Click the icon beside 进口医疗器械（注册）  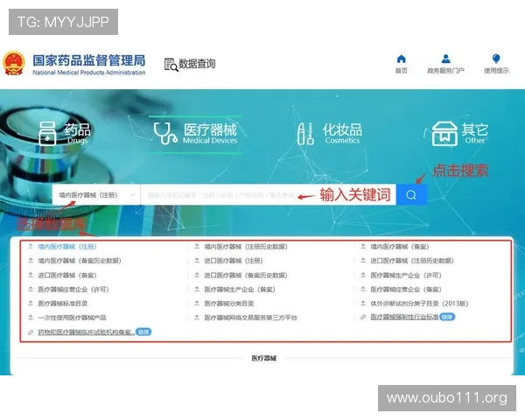tap(197, 261)
